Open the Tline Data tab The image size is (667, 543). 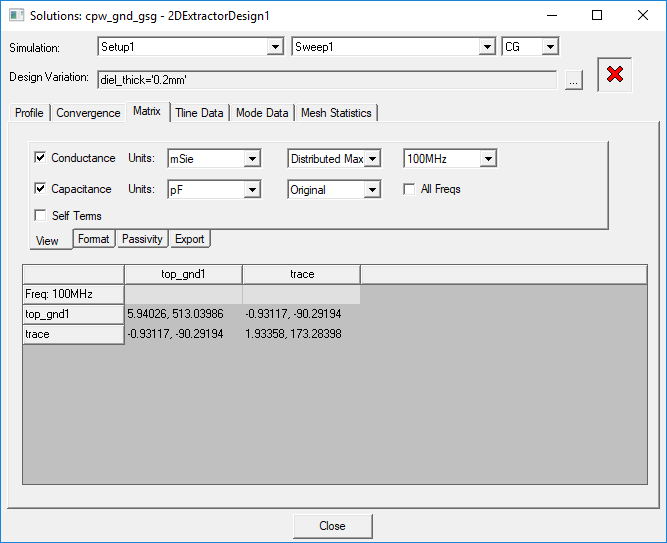pyautogui.click(x=199, y=113)
